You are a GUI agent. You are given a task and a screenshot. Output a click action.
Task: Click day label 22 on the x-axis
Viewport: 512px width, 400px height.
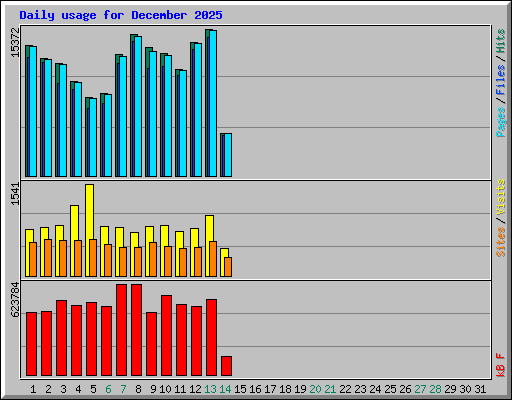(x=345, y=389)
